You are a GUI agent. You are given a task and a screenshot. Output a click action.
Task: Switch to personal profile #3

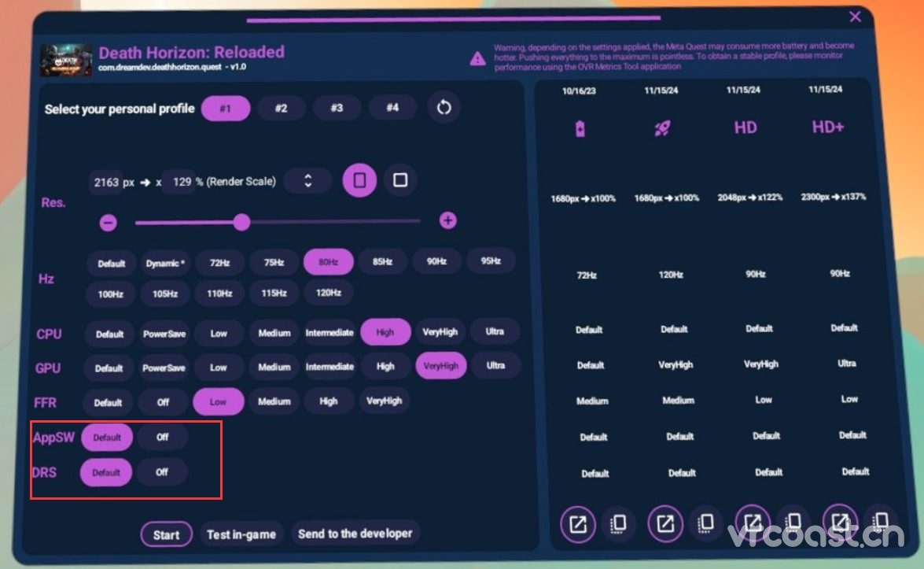coord(337,108)
